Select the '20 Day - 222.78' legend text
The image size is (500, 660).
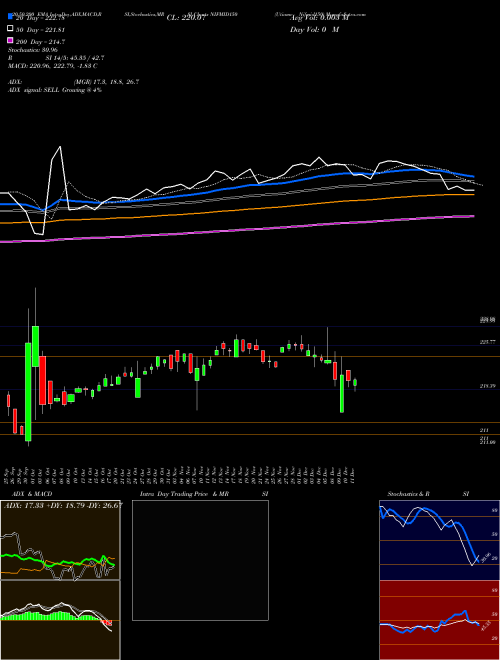point(40,18)
